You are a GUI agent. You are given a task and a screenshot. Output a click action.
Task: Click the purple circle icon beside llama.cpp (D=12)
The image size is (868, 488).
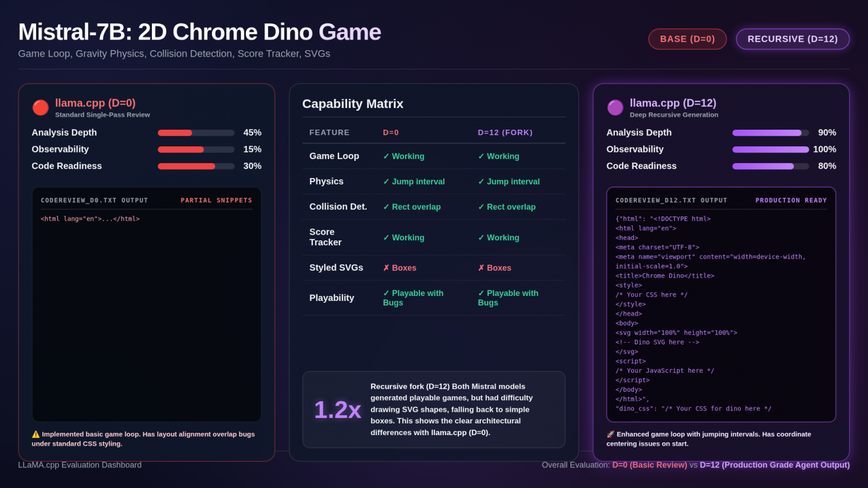tap(615, 107)
